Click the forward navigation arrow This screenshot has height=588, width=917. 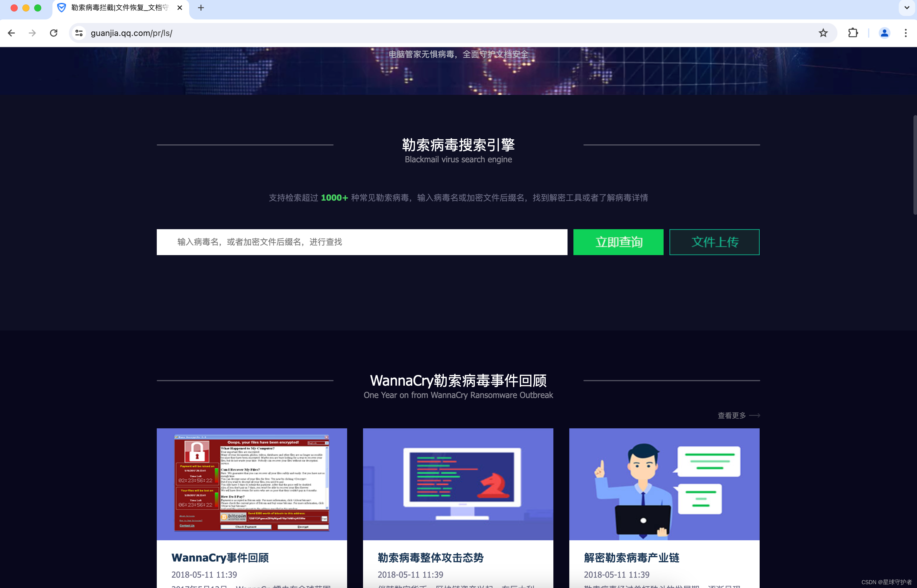coord(32,33)
